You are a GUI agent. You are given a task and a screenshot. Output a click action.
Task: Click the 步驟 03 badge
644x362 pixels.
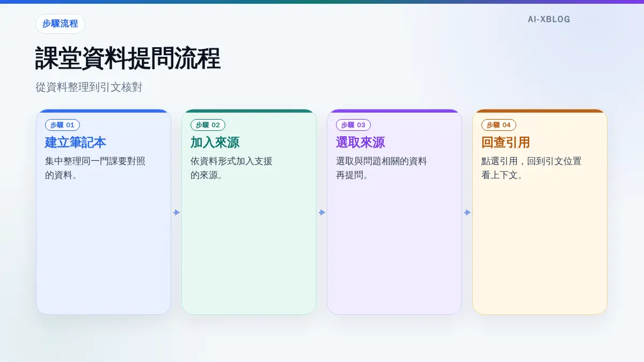(353, 125)
